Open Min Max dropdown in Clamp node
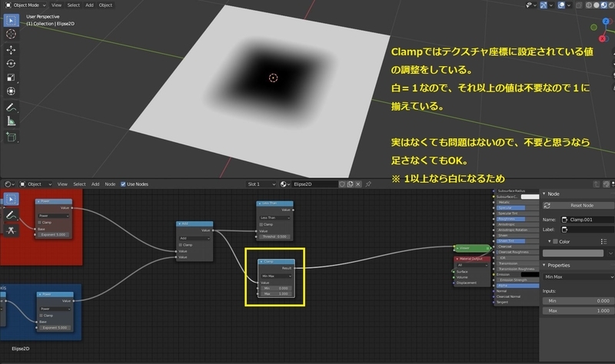The height and width of the screenshot is (364, 615). 277,276
